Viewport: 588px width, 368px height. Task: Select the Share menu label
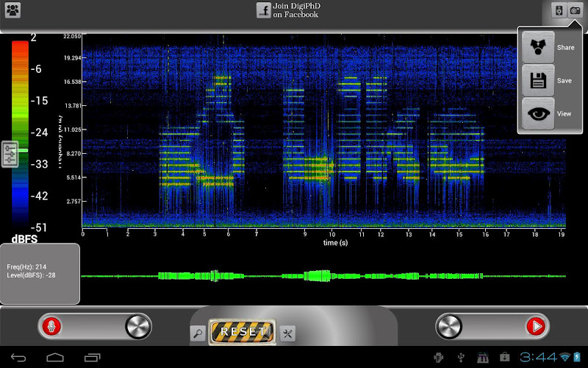click(x=565, y=48)
